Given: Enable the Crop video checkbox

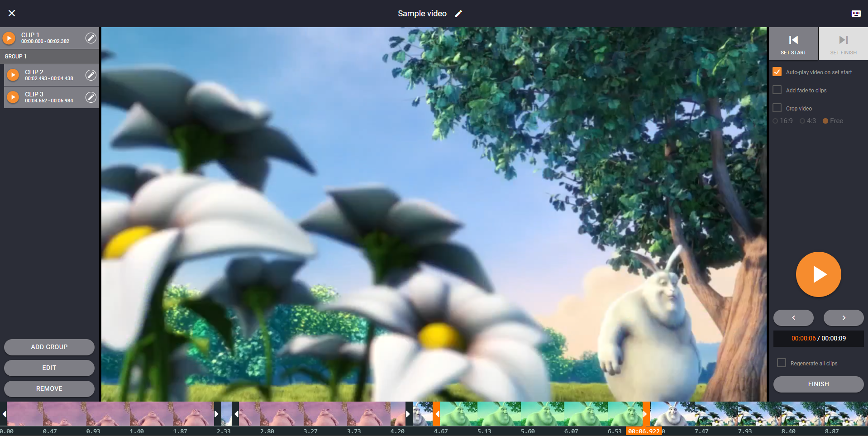Looking at the screenshot, I should (x=777, y=108).
